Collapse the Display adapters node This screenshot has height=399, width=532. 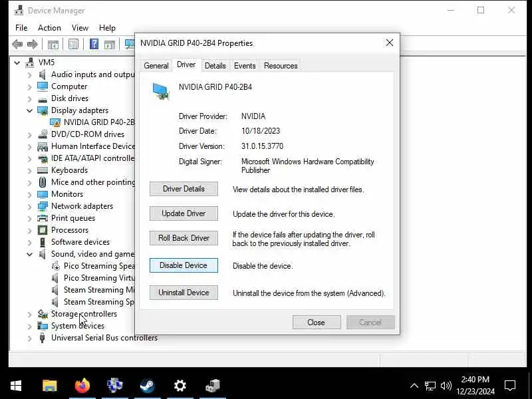(x=29, y=110)
